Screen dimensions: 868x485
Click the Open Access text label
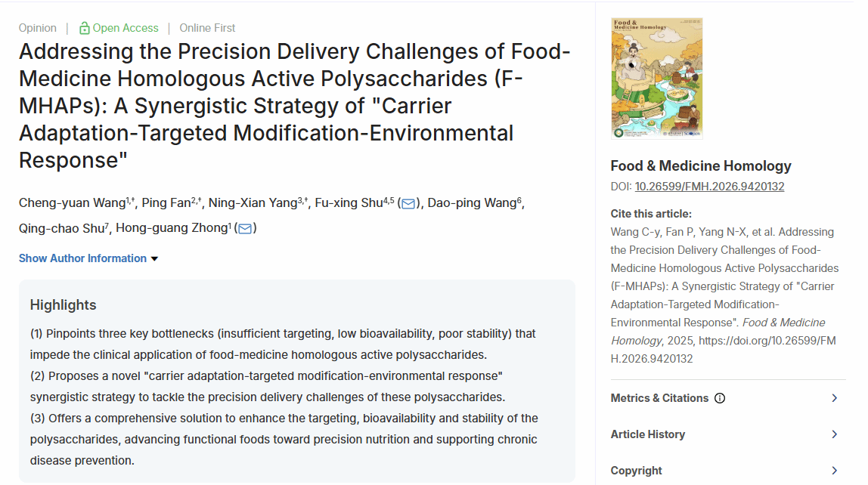point(126,28)
